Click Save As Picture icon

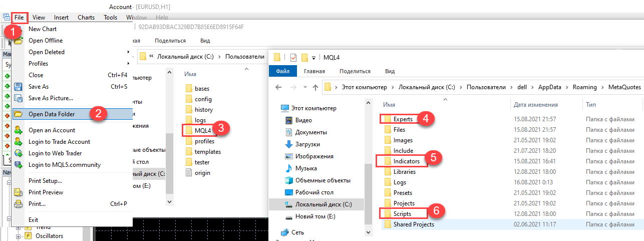[x=19, y=98]
